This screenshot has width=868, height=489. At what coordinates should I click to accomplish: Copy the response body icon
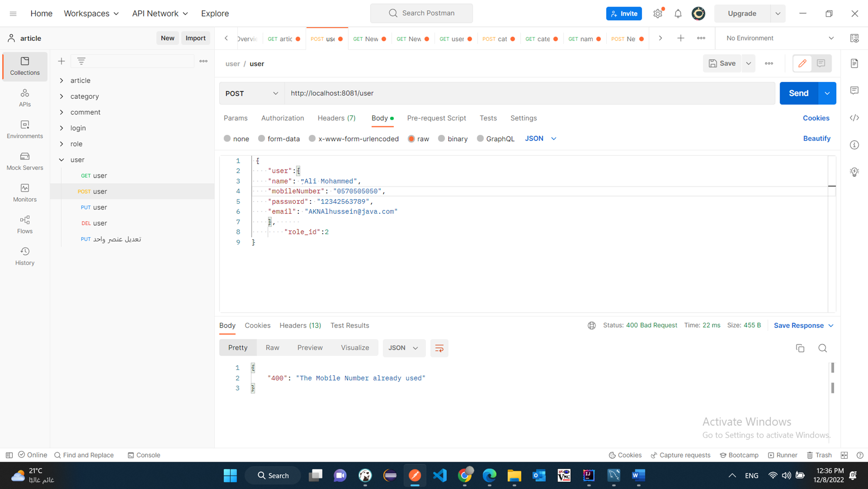(x=800, y=348)
